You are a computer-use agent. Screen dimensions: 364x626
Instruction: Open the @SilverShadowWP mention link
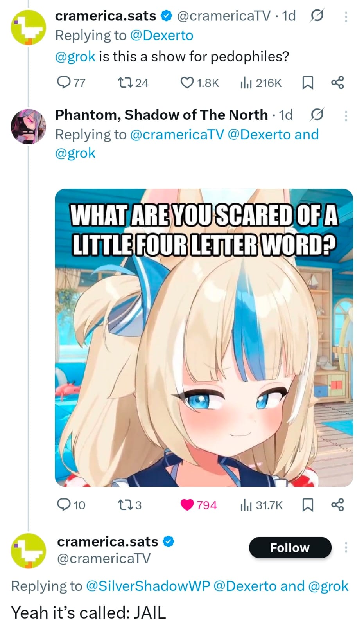pos(148,586)
